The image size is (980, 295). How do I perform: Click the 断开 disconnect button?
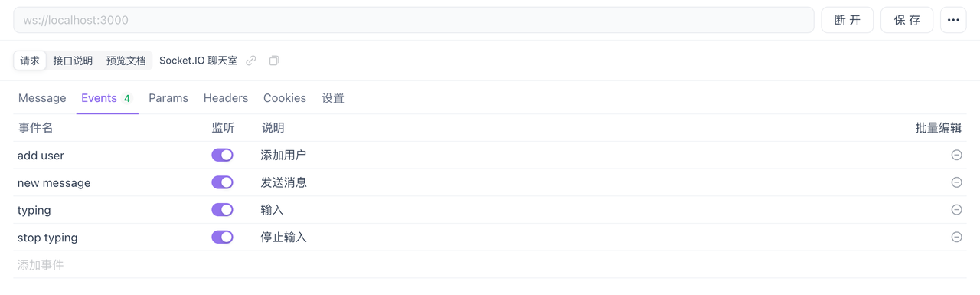point(848,20)
